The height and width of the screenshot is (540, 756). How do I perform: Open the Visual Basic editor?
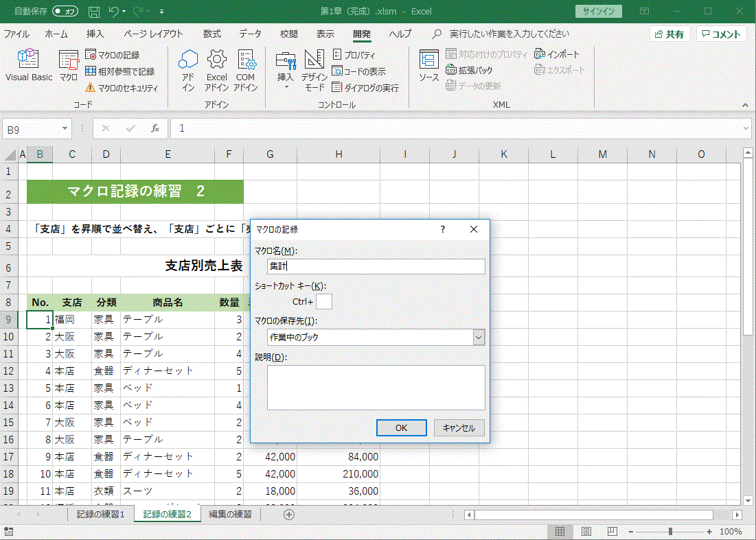pyautogui.click(x=28, y=65)
